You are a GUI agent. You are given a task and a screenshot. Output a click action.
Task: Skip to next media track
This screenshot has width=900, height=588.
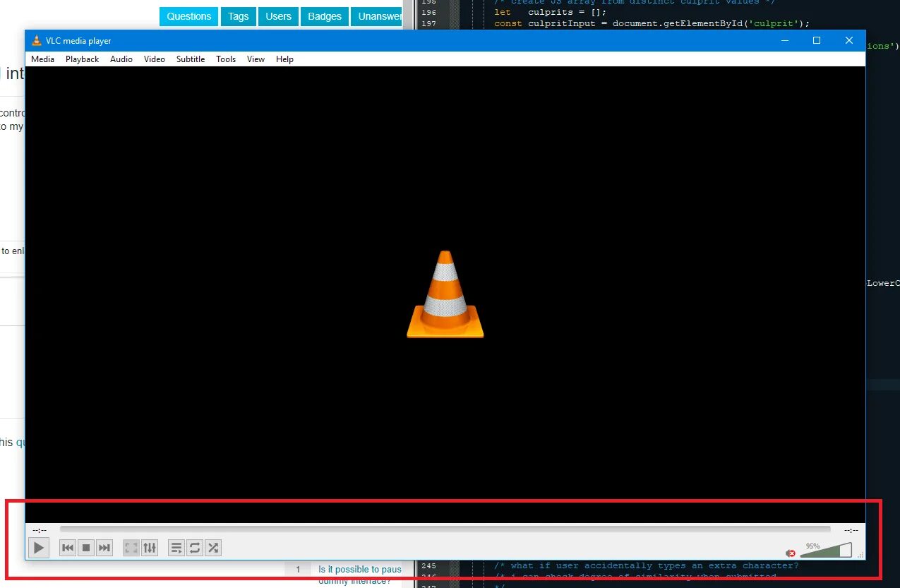104,548
